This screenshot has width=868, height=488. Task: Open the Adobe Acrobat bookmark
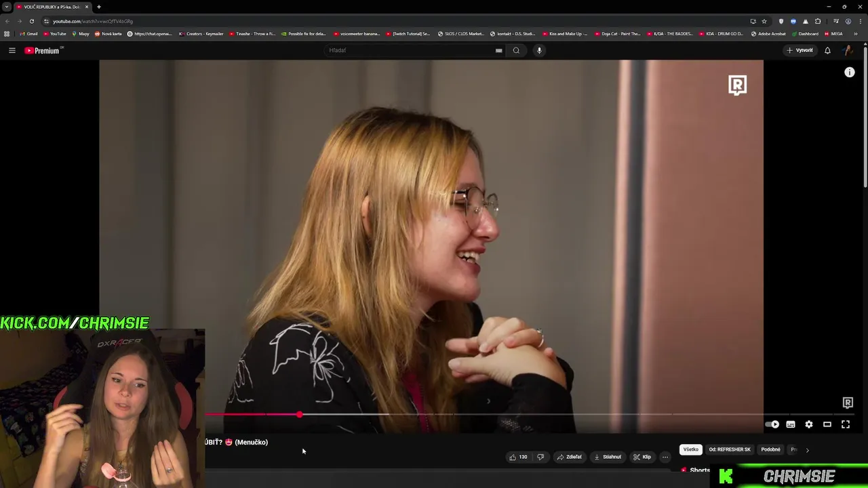coord(768,34)
